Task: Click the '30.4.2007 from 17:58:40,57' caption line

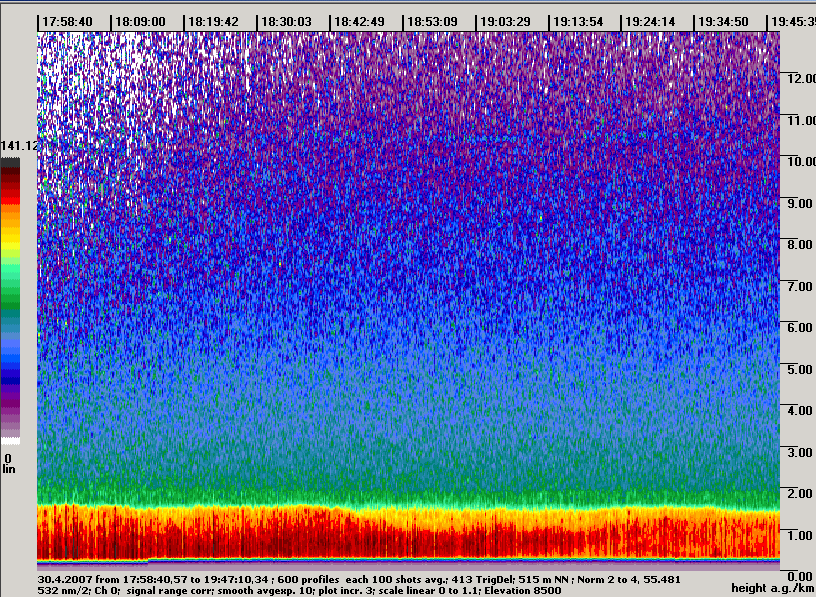Action: tap(359, 579)
